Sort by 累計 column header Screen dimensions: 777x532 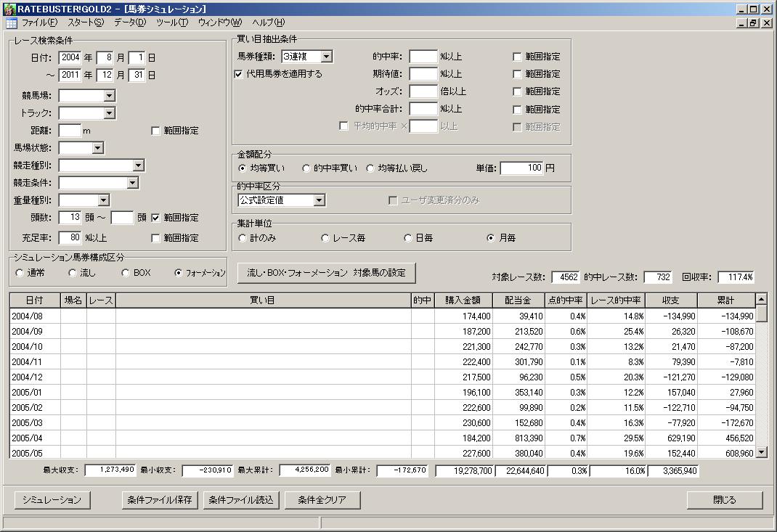[x=726, y=300]
